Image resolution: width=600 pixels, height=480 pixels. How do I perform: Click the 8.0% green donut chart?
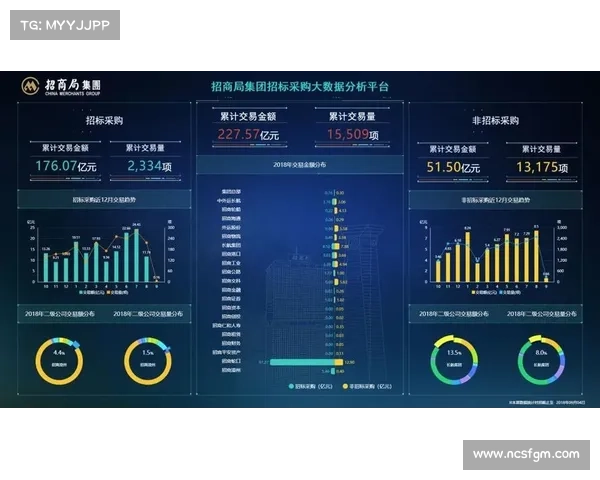[x=541, y=360]
